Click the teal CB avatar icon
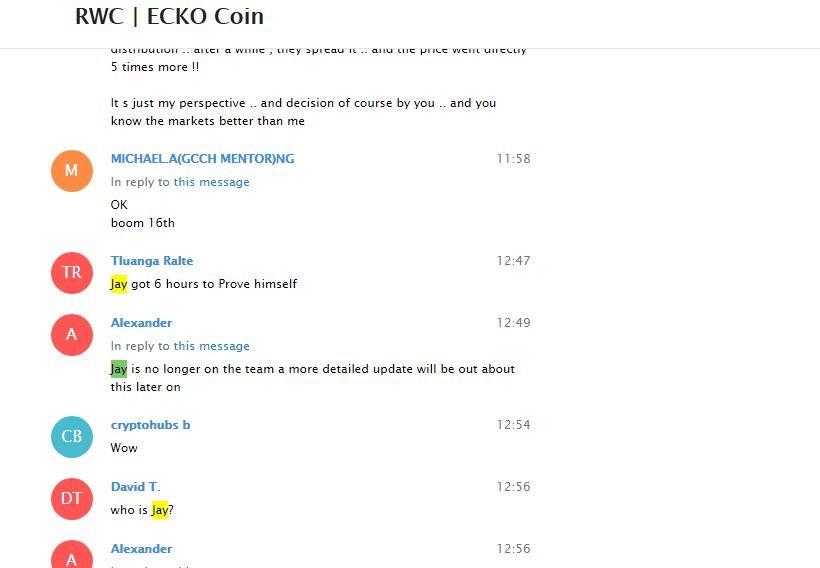This screenshot has width=820, height=568. [x=72, y=437]
